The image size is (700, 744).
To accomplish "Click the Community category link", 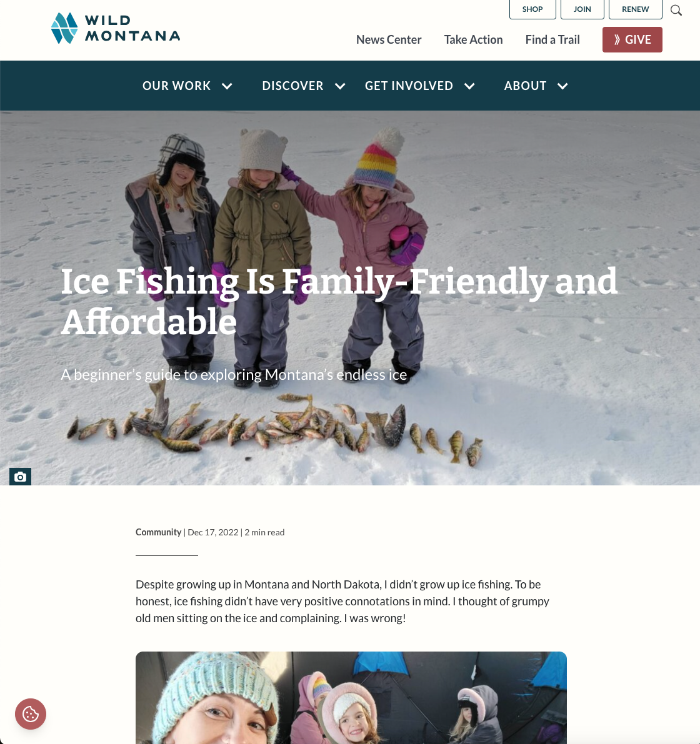I will (159, 532).
